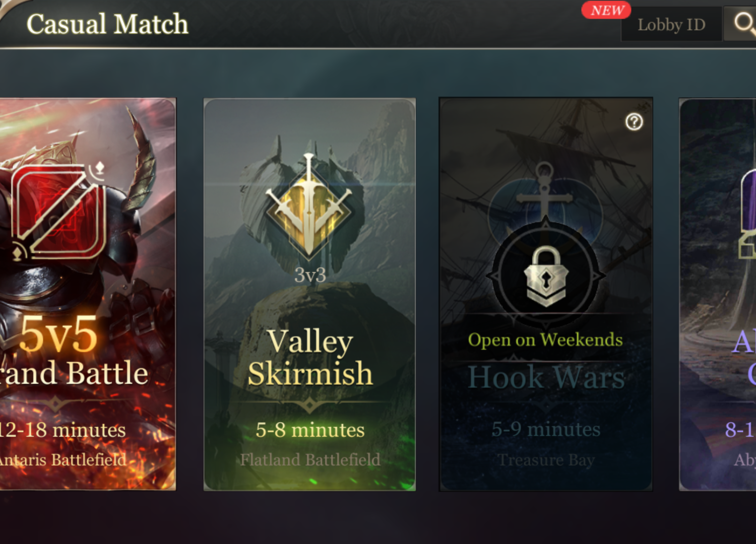The image size is (756, 544).
Task: Open the help question mark on Hook Wars
Action: (634, 122)
